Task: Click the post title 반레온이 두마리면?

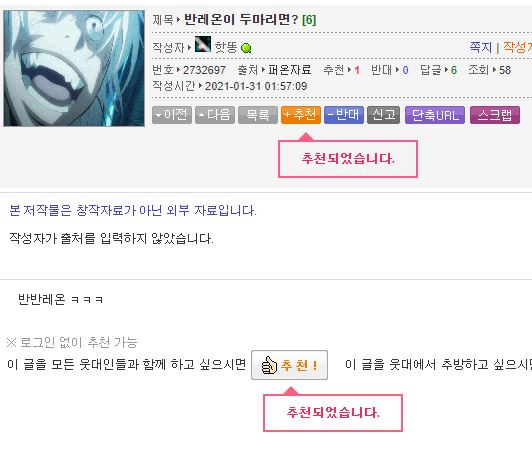Action: [241, 19]
